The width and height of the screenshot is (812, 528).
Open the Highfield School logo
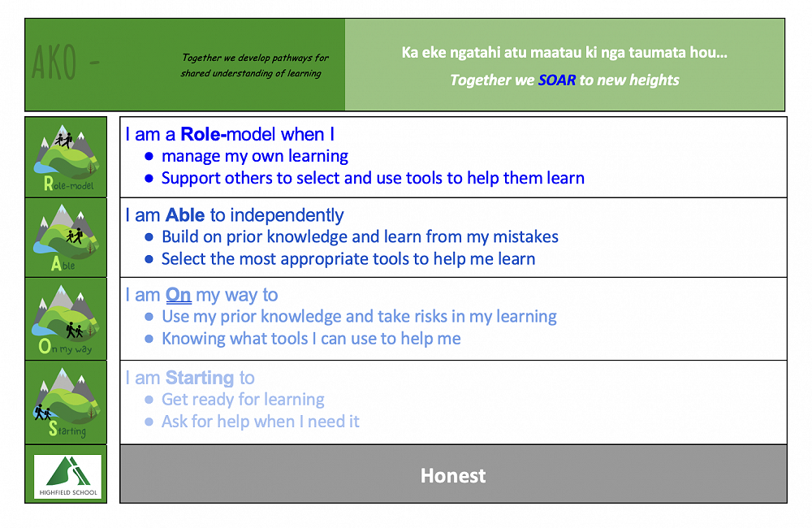pyautogui.click(x=67, y=476)
